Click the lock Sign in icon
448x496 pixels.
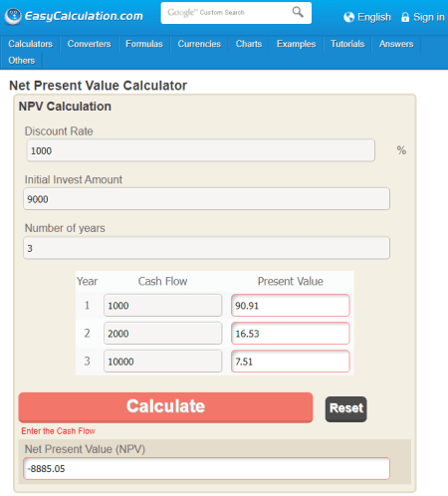tap(405, 17)
